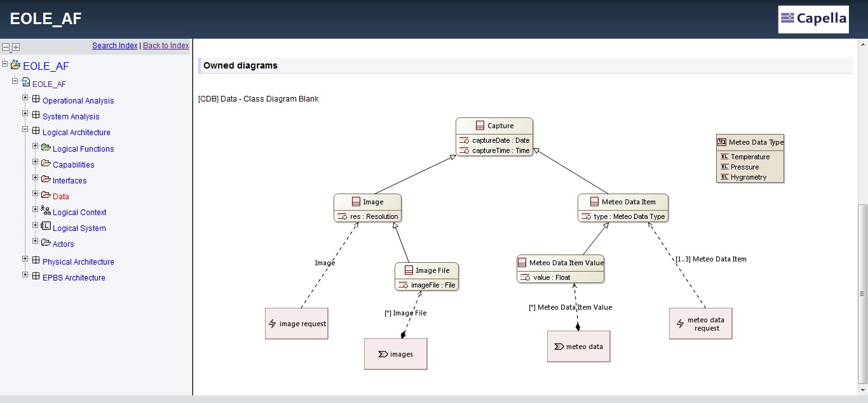868x403 pixels.
Task: Click the Meteo Data Item class icon
Action: pyautogui.click(x=594, y=202)
